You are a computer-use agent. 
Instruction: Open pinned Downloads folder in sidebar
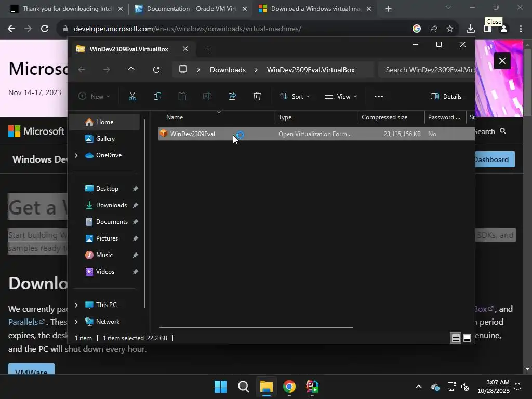111,205
